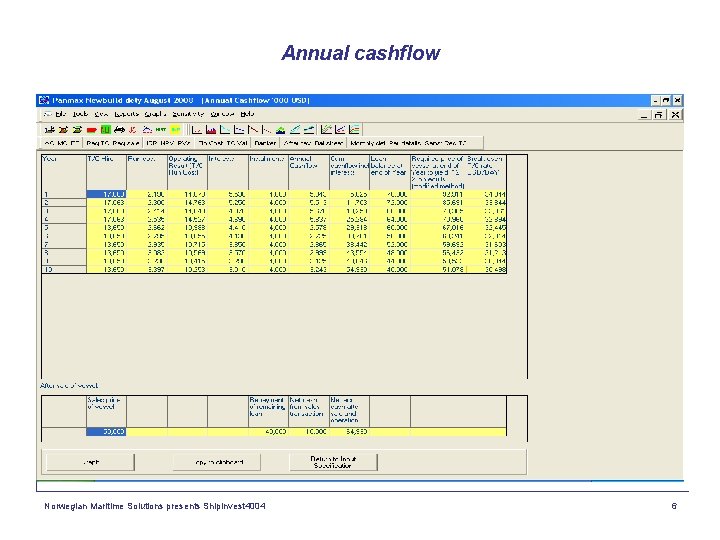Image resolution: width=720 pixels, height=540 pixels.
Task: Open the green-blue area chart icon
Action: 281,130
